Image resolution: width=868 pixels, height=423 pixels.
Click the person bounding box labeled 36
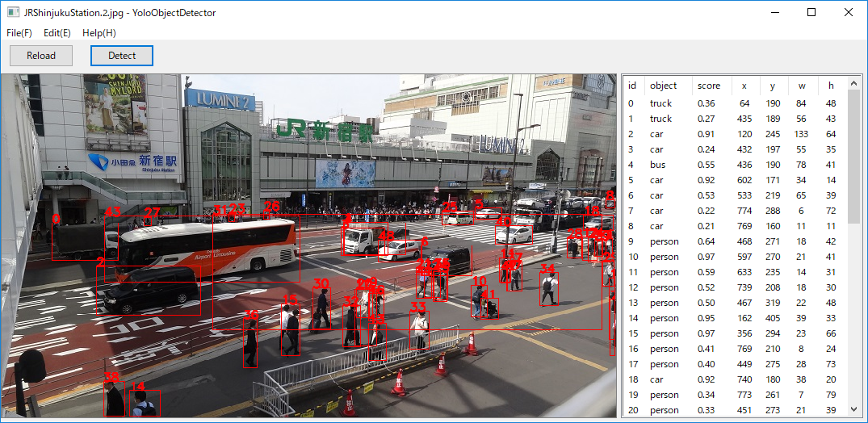coord(250,343)
